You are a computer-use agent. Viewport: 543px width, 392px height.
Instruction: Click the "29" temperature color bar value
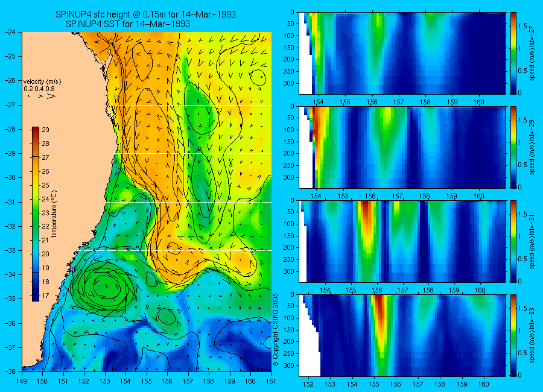[x=46, y=130]
